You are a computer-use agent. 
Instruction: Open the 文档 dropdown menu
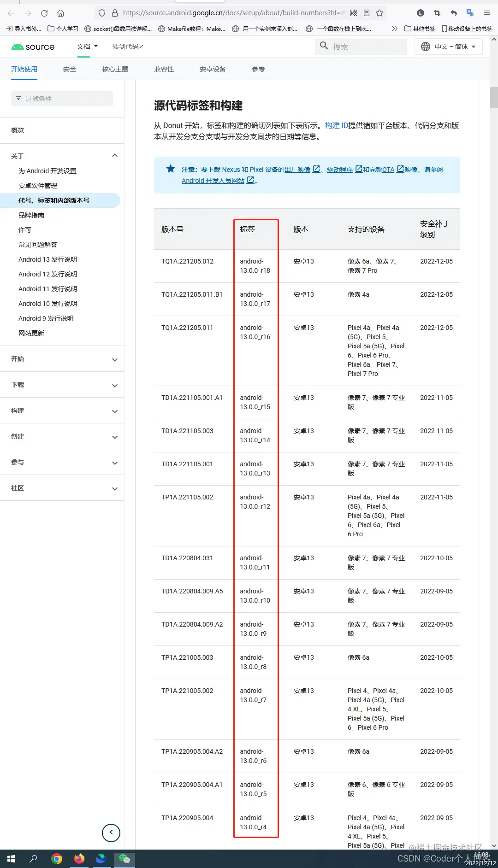(x=88, y=47)
